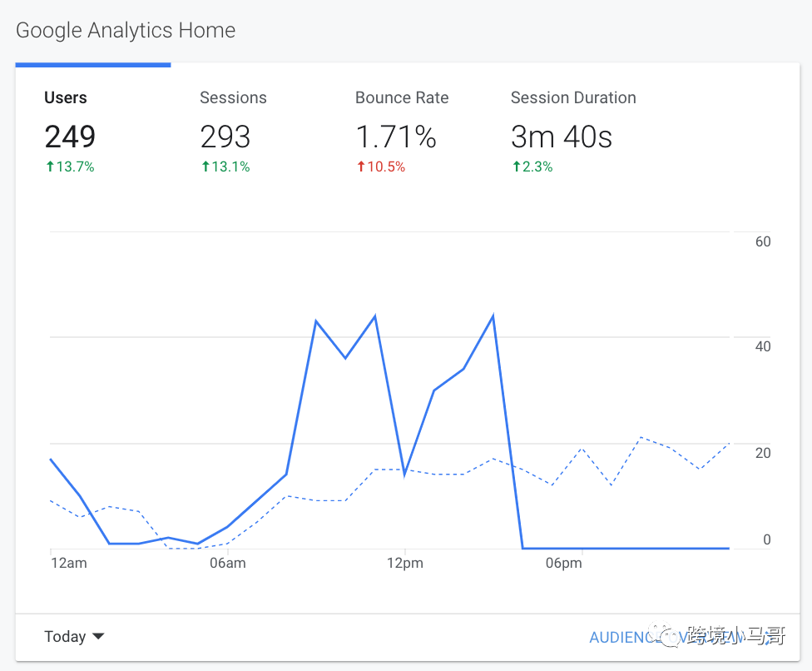Click the green up arrow under Sessions
Screen dimensions: 812x671
[205, 167]
